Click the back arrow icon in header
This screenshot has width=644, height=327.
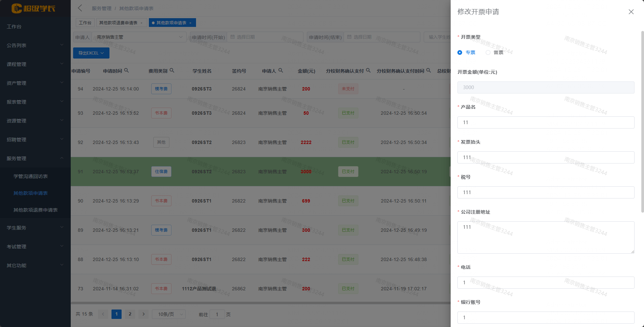point(80,8)
